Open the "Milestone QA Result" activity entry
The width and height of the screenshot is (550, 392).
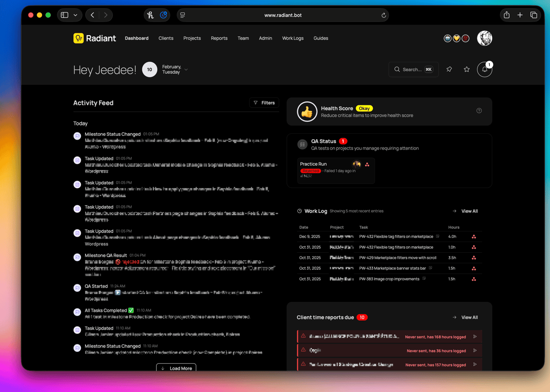[x=176, y=265]
